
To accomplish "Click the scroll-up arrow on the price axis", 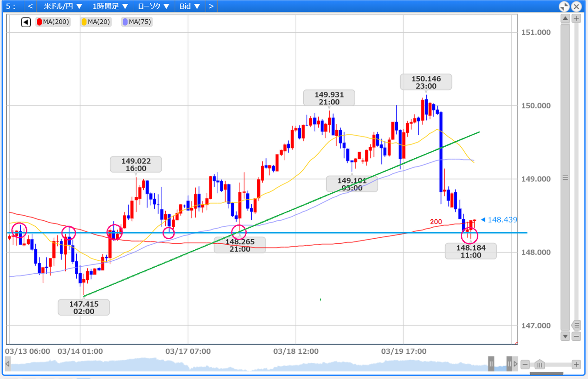I will tap(565, 18).
